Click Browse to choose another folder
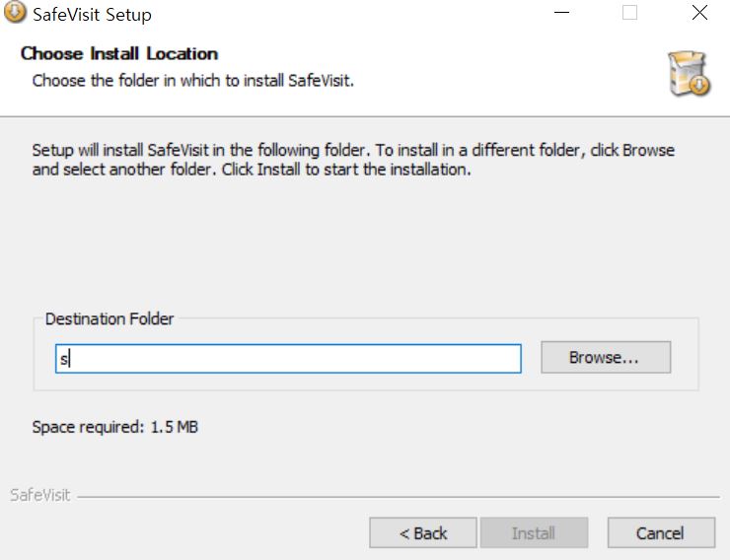 pos(606,357)
